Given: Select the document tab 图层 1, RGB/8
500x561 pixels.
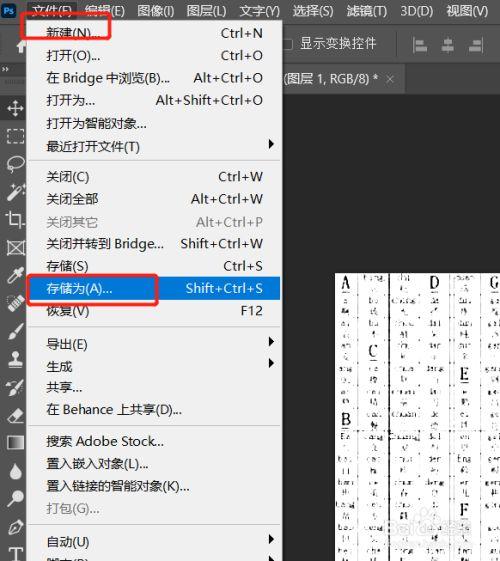Looking at the screenshot, I should [x=331, y=79].
